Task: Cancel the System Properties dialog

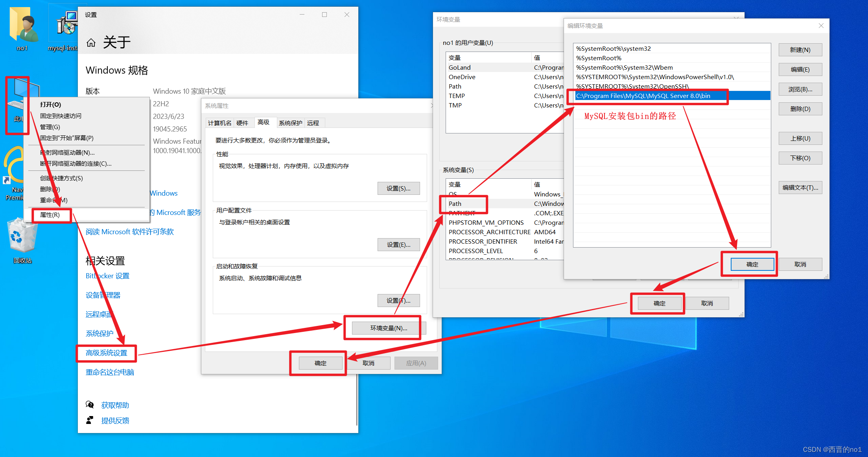Action: click(x=369, y=363)
